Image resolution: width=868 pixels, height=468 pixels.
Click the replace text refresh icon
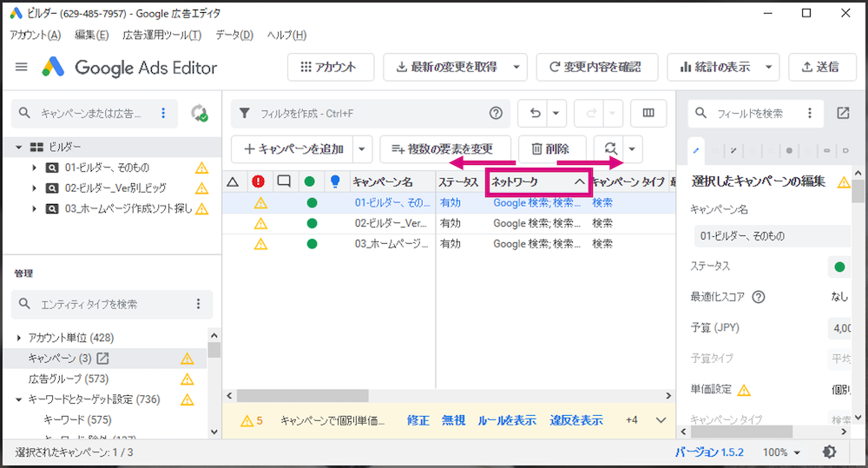[610, 148]
